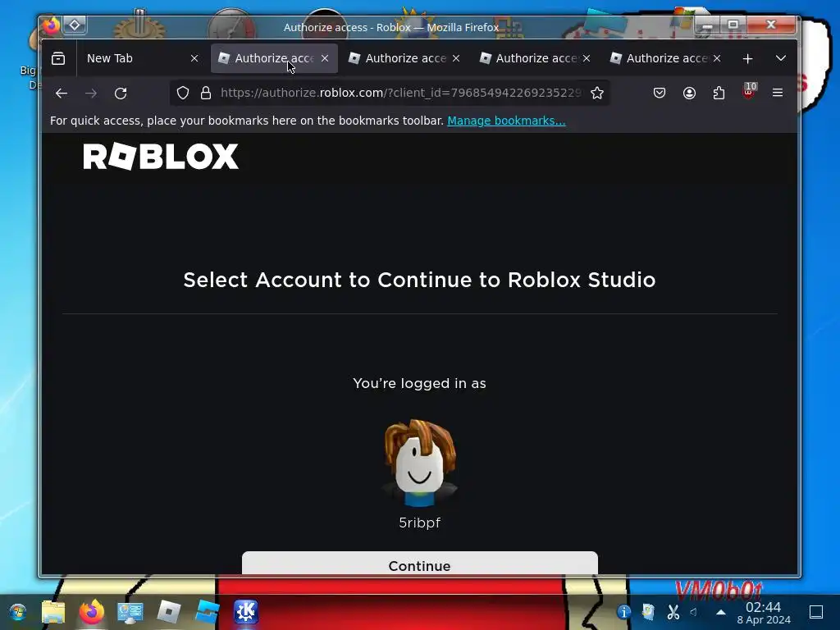Open clock showing 02:44

[764, 613]
